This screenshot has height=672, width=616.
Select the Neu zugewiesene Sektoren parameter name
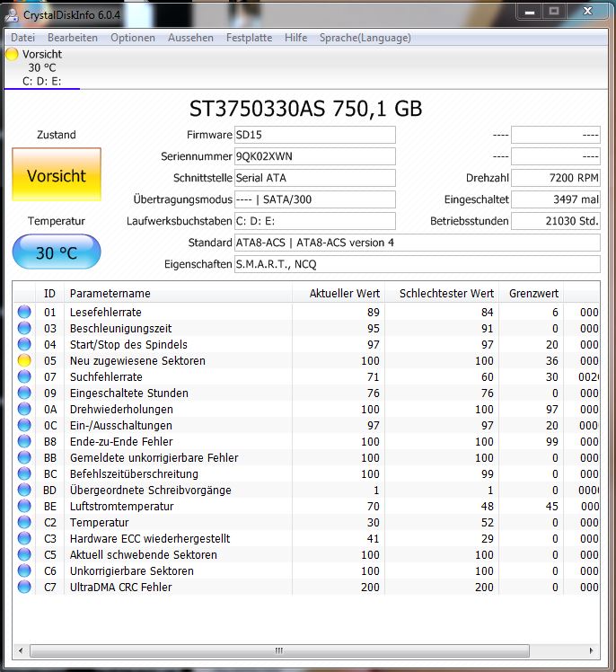click(x=137, y=360)
